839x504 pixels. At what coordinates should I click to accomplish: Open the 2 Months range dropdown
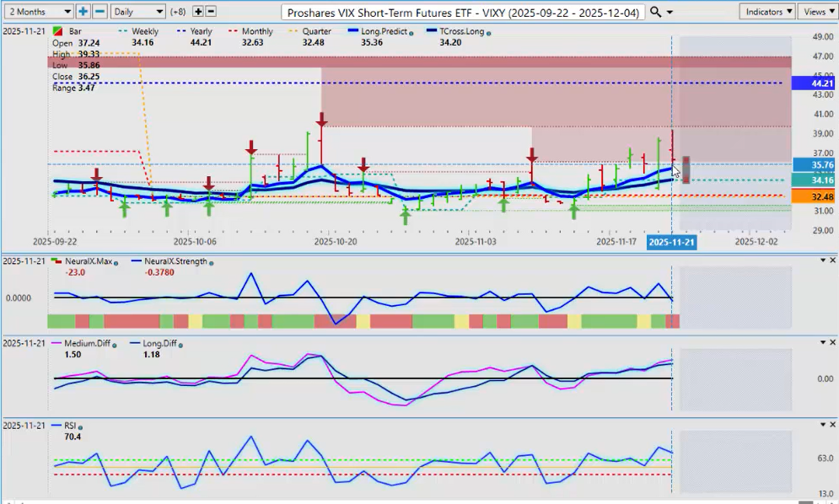(38, 12)
